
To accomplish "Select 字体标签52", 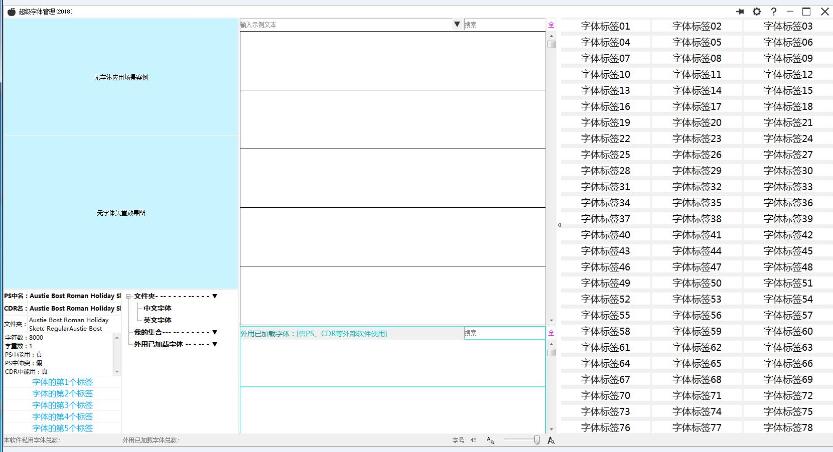I will point(605,299).
